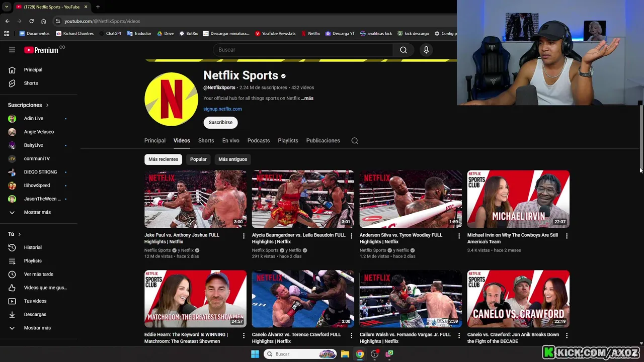Image resolution: width=644 pixels, height=362 pixels.
Task: Open signup.netflix.com link
Action: pos(222,109)
